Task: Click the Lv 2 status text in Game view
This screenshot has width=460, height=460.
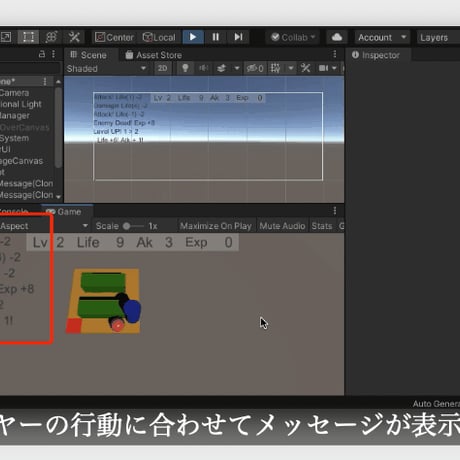Action: click(49, 242)
